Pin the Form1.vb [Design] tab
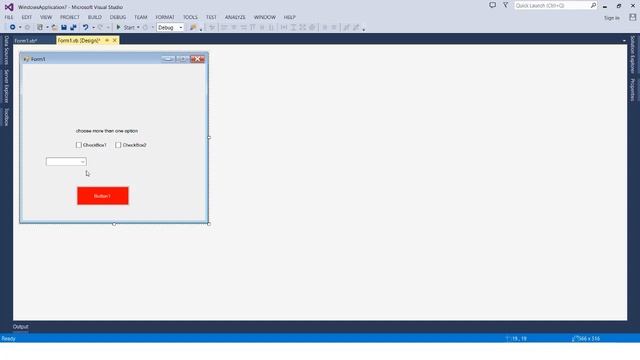This screenshot has height=360, width=640. coord(107,40)
